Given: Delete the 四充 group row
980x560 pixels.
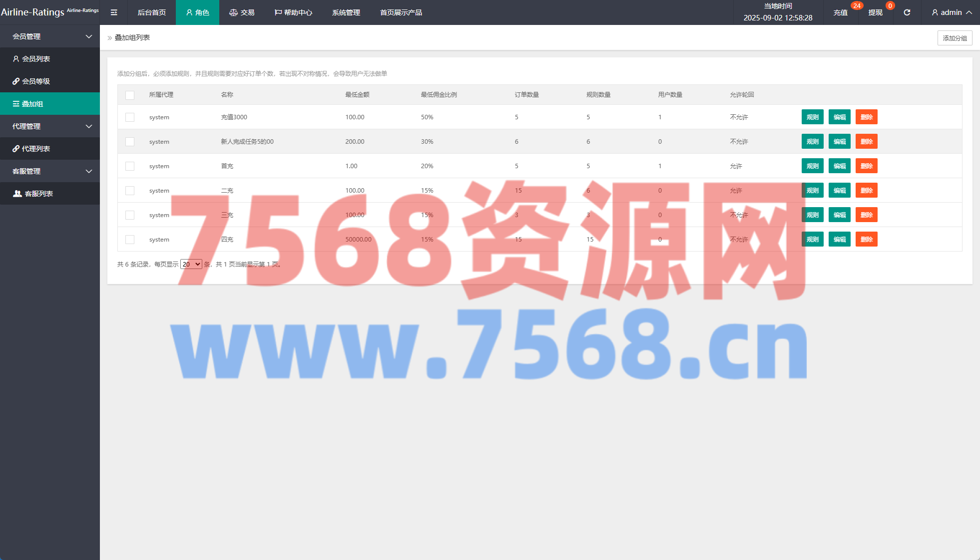Looking at the screenshot, I should (x=866, y=240).
